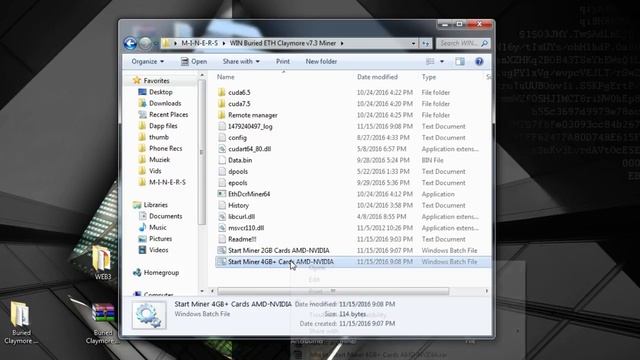Click the Search WIN... input box
Screen dimensions: 640x360
(463, 43)
